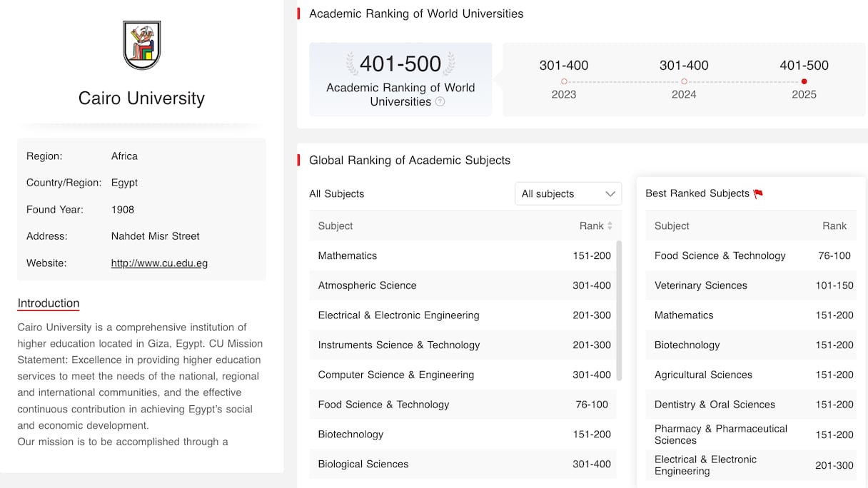Open the cu.edu.eg website link
The width and height of the screenshot is (868, 488).
[159, 263]
